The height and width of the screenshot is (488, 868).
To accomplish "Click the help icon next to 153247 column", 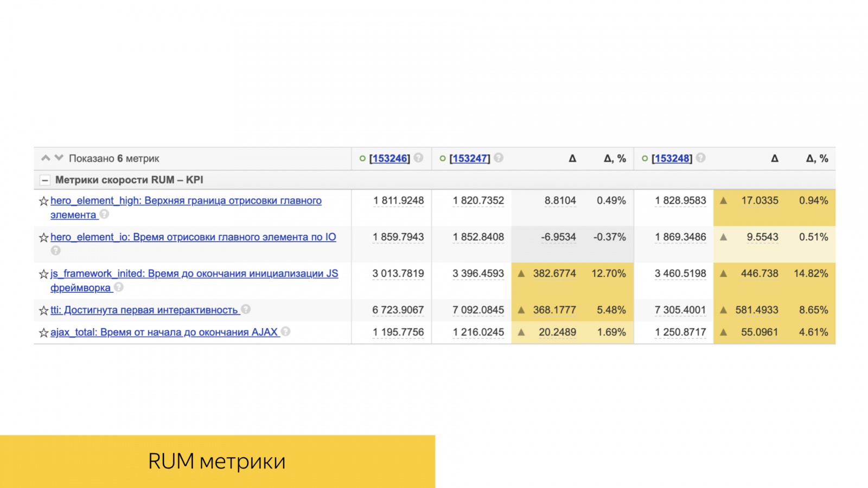I will click(499, 158).
